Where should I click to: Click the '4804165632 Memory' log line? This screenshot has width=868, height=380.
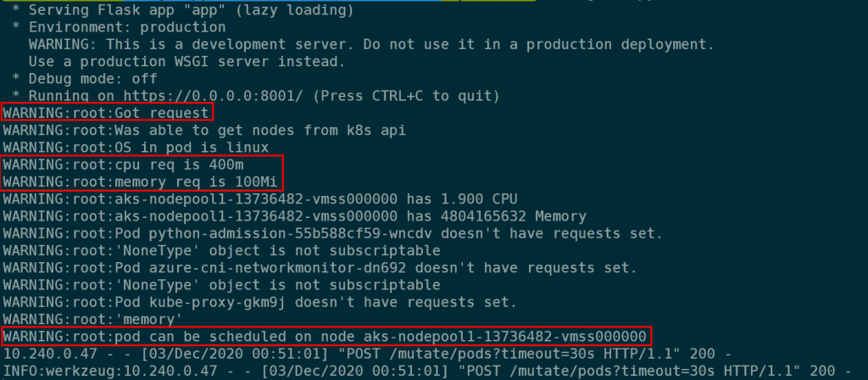(294, 216)
